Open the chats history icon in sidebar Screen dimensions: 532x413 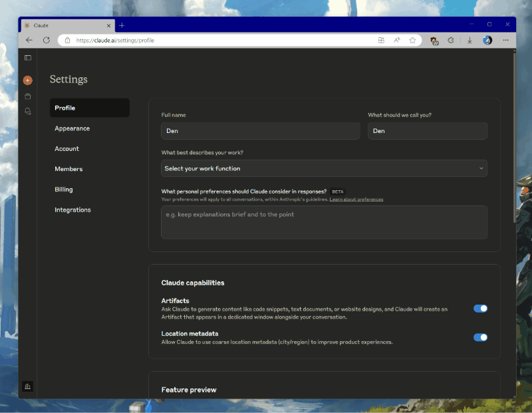[x=28, y=111]
